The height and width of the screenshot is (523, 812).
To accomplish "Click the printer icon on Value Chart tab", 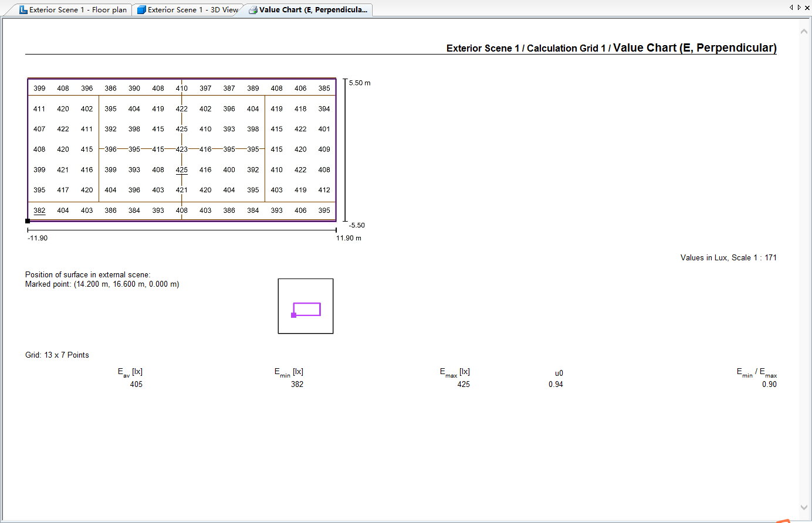I will pyautogui.click(x=253, y=10).
